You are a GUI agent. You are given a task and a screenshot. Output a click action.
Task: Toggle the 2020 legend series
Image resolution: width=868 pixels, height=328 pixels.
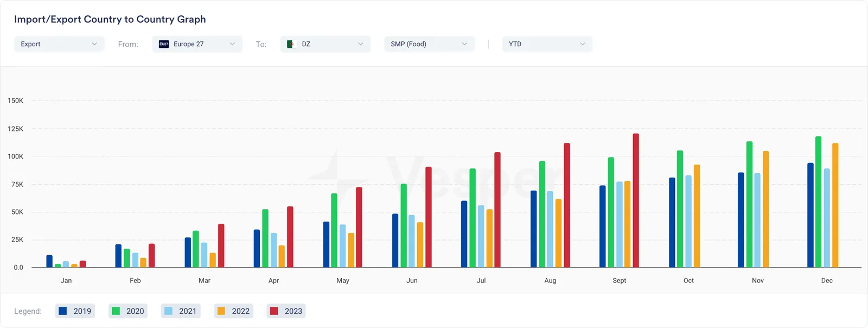tap(128, 311)
